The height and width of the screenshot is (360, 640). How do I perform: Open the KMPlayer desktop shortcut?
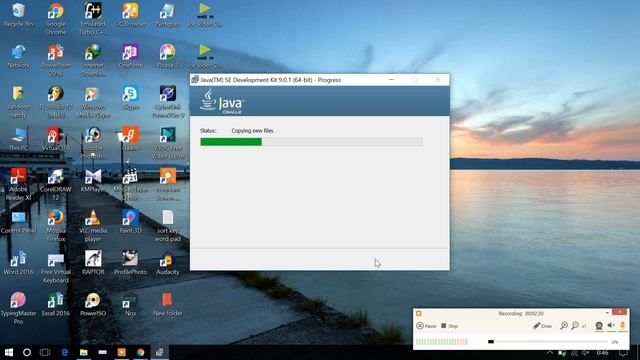coord(93,180)
